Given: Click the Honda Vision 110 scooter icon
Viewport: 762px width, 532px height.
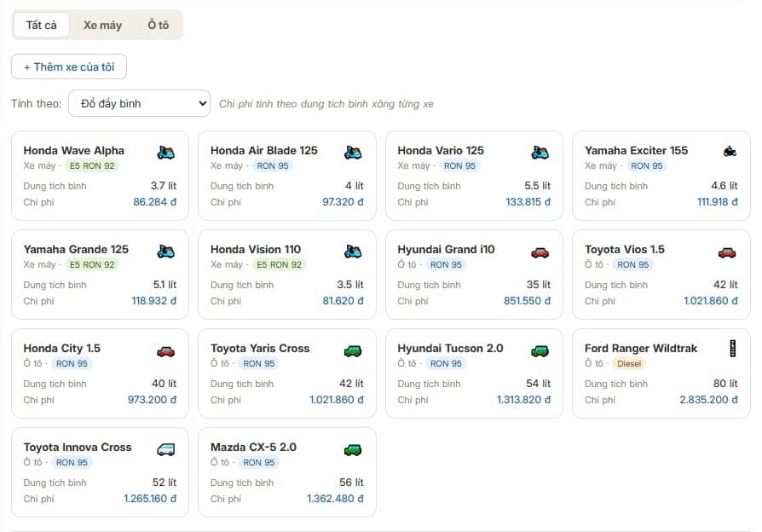Looking at the screenshot, I should pyautogui.click(x=353, y=252).
